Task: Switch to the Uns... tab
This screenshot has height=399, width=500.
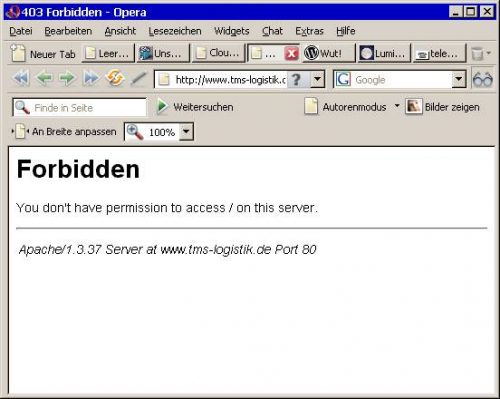Action: click(x=163, y=53)
